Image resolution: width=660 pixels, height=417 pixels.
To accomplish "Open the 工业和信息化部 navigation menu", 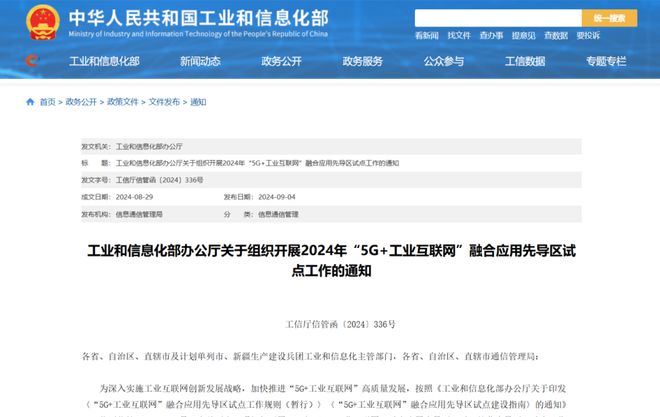I will coord(104,61).
